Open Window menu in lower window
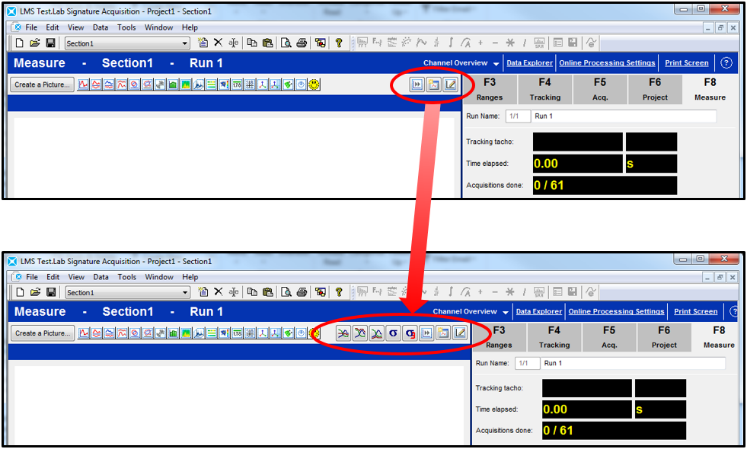The height and width of the screenshot is (449, 747). (159, 277)
